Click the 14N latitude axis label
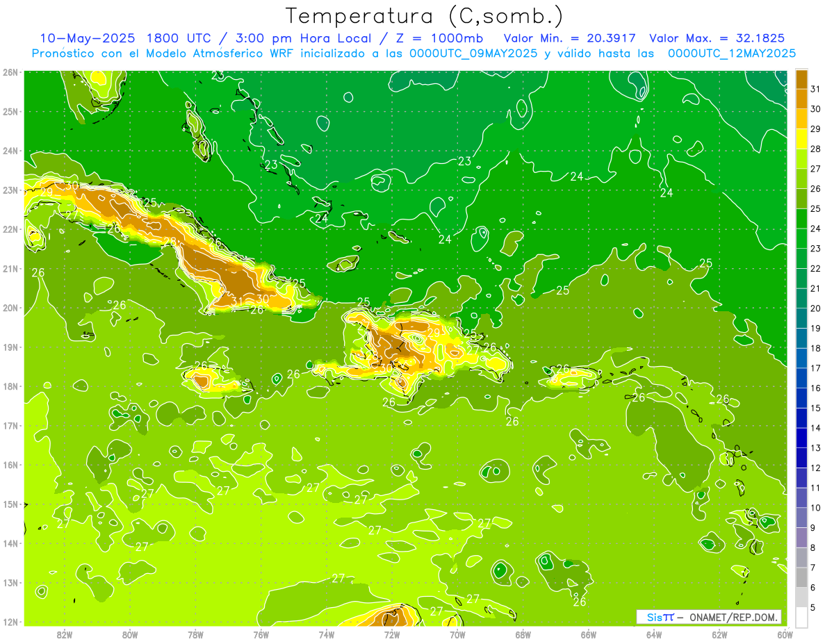 click(10, 543)
